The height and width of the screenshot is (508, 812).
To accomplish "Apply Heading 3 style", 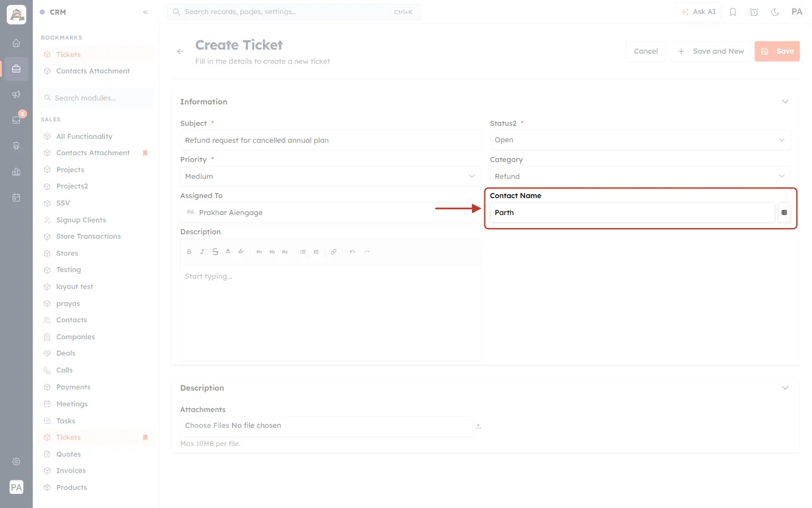I will 285,252.
